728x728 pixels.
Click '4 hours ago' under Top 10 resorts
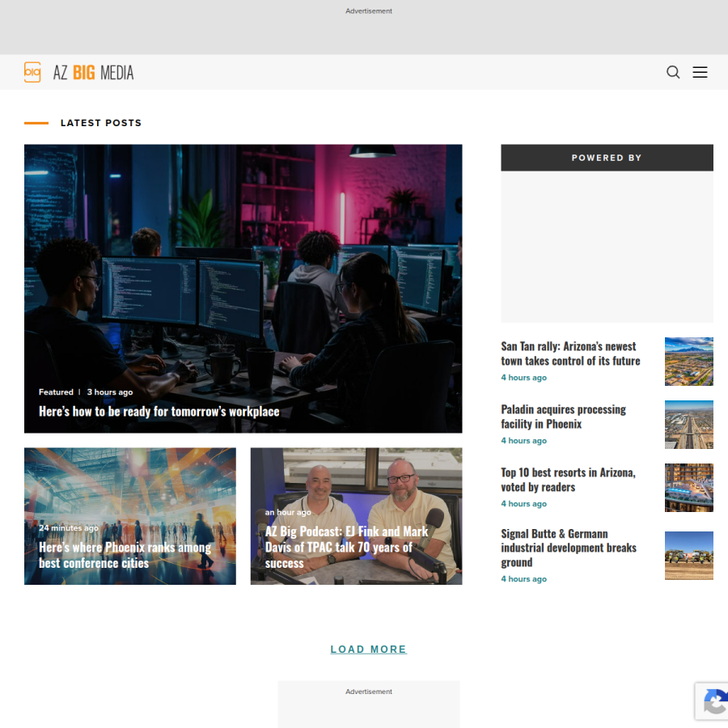523,504
